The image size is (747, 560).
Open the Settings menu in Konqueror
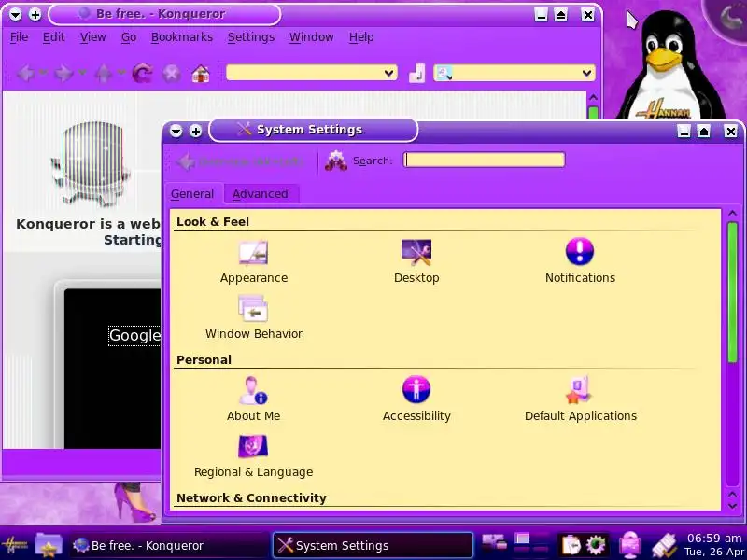tap(251, 37)
